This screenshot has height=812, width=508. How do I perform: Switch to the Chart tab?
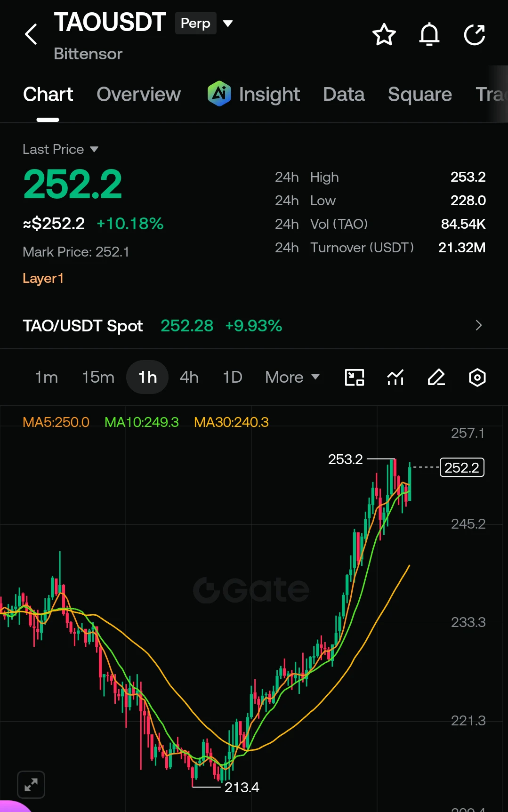(48, 94)
